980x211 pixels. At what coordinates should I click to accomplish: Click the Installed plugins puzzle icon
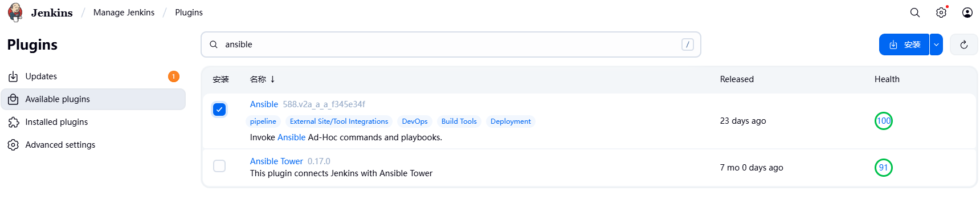click(13, 122)
